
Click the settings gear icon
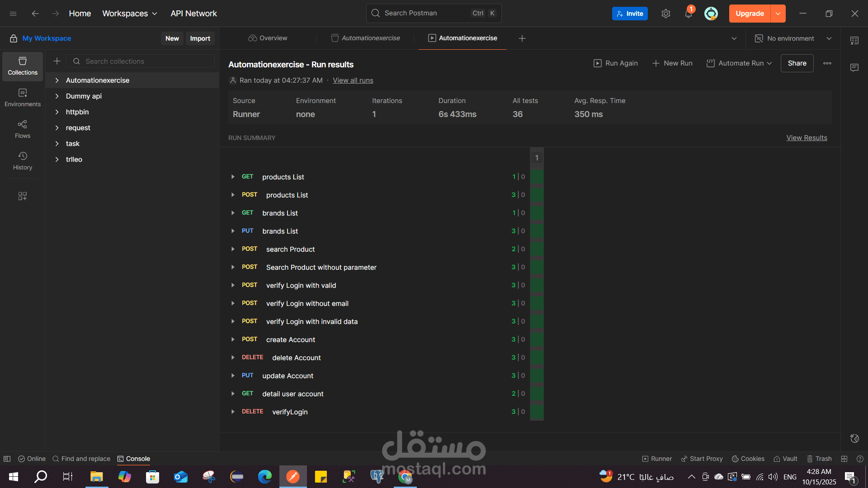[x=665, y=14]
